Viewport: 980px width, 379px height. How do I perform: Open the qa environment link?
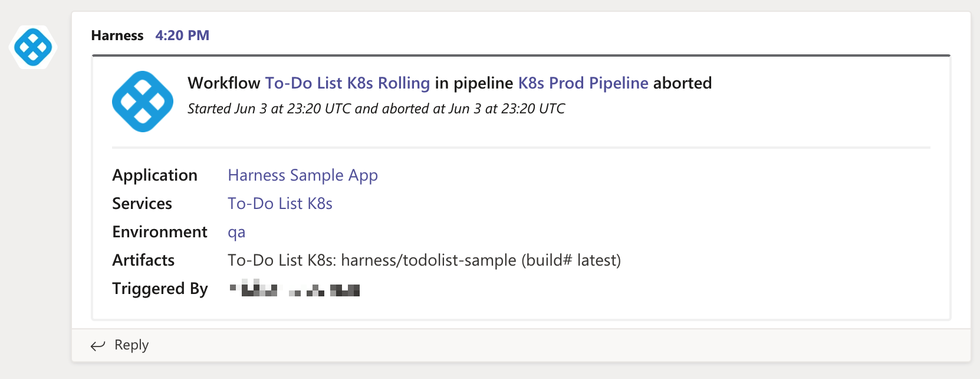pyautogui.click(x=236, y=233)
